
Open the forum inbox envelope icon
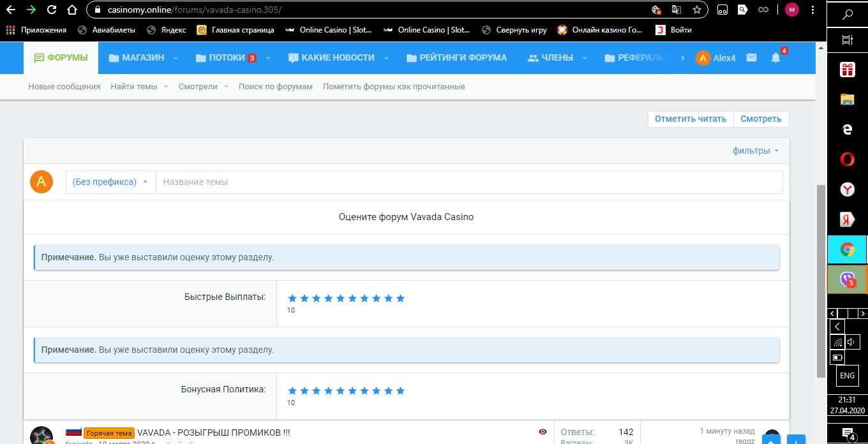click(x=751, y=57)
